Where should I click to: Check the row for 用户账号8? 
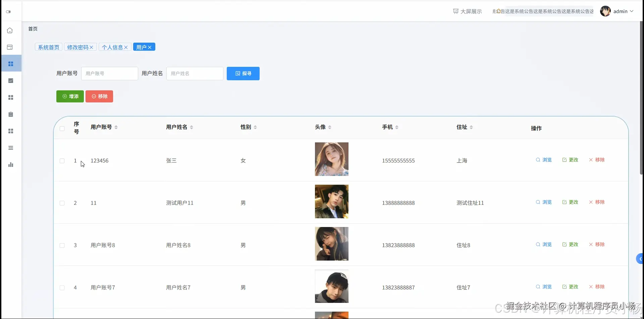click(x=62, y=245)
